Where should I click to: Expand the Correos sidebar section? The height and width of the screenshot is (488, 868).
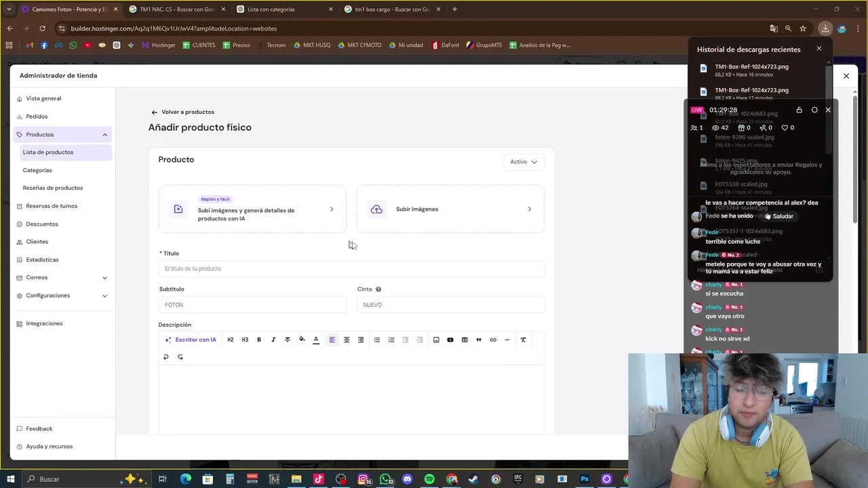click(x=104, y=278)
